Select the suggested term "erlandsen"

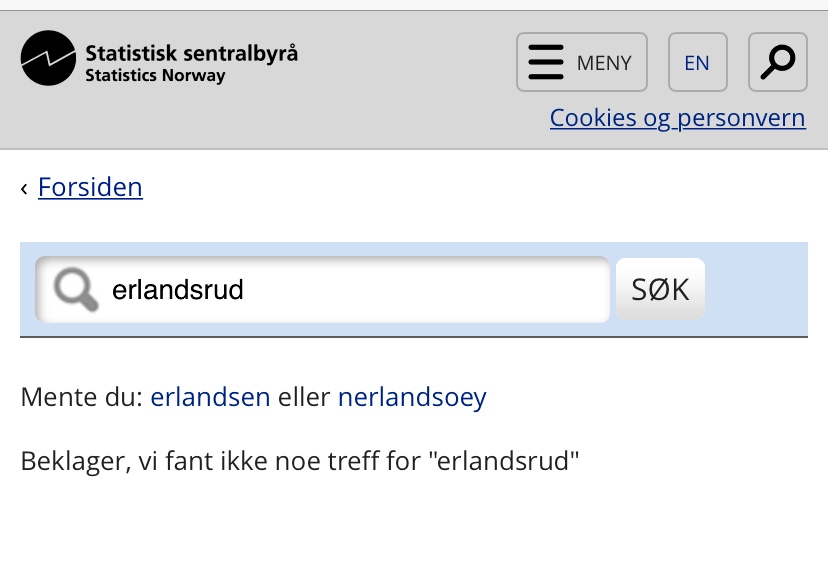click(x=210, y=397)
